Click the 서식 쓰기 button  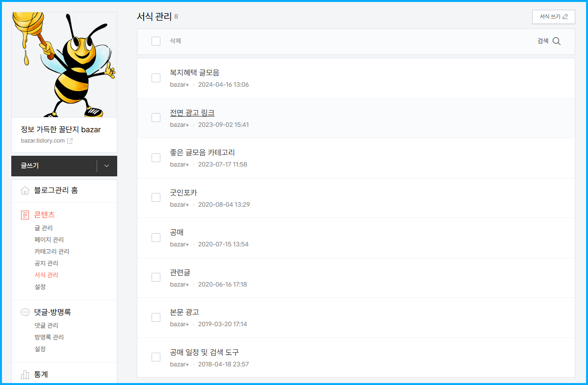tap(554, 17)
